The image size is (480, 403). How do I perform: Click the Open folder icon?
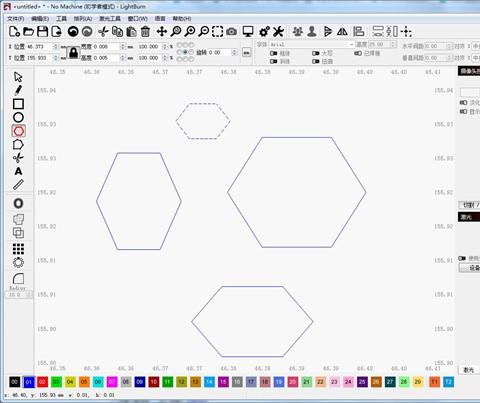(28, 32)
